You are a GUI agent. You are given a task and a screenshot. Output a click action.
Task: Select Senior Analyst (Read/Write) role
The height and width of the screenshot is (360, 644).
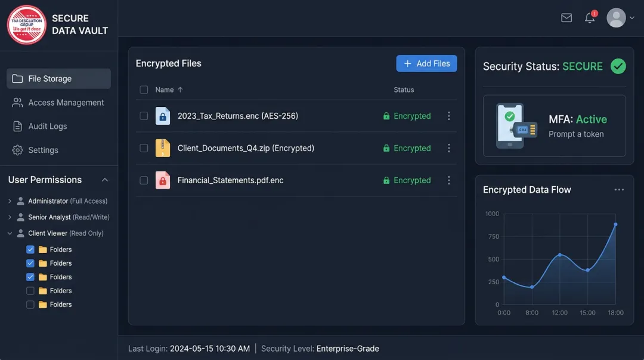click(69, 217)
